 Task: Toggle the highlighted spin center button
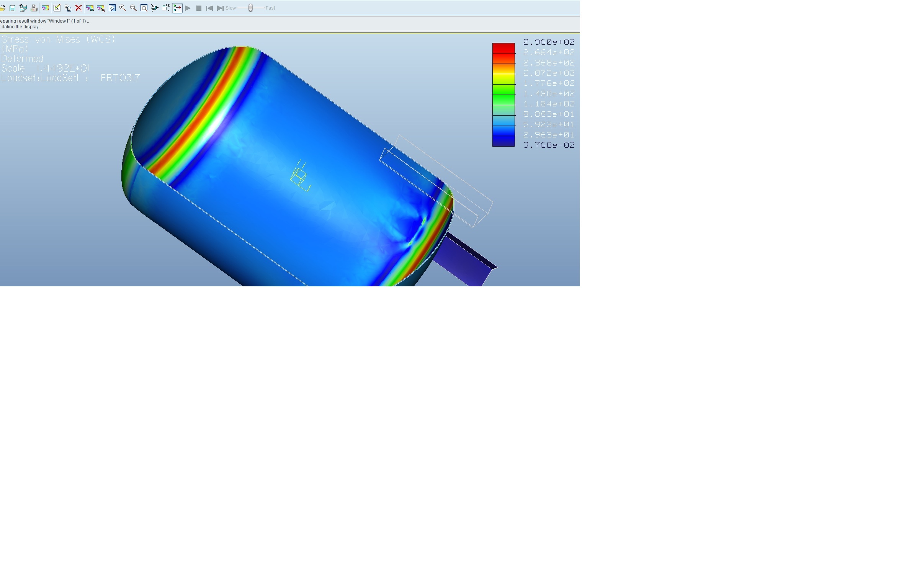(177, 8)
